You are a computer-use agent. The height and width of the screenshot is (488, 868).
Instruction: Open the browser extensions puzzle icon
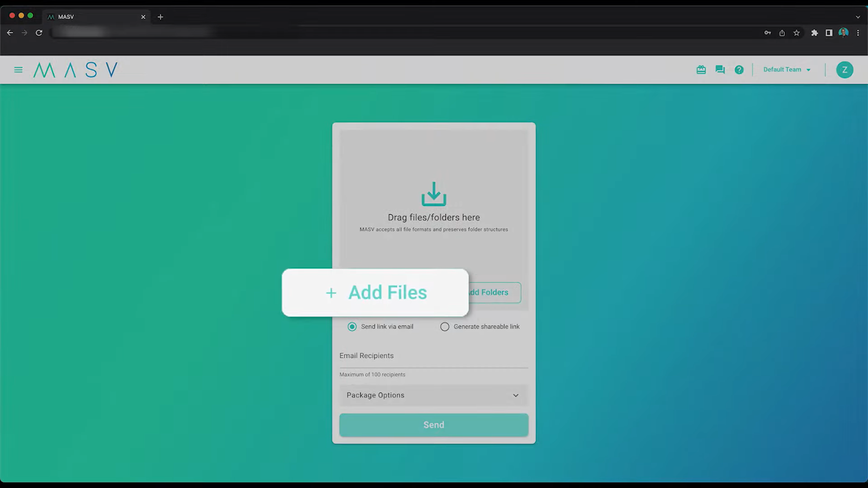coord(814,33)
